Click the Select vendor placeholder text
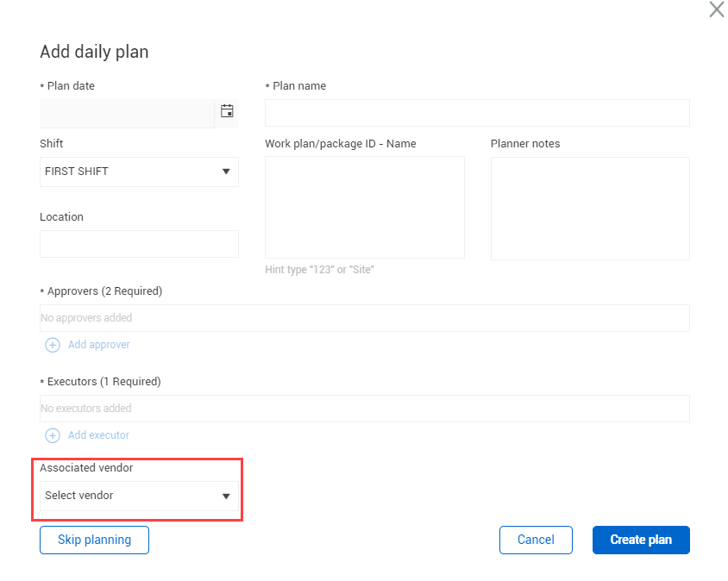728x581 pixels. click(79, 496)
